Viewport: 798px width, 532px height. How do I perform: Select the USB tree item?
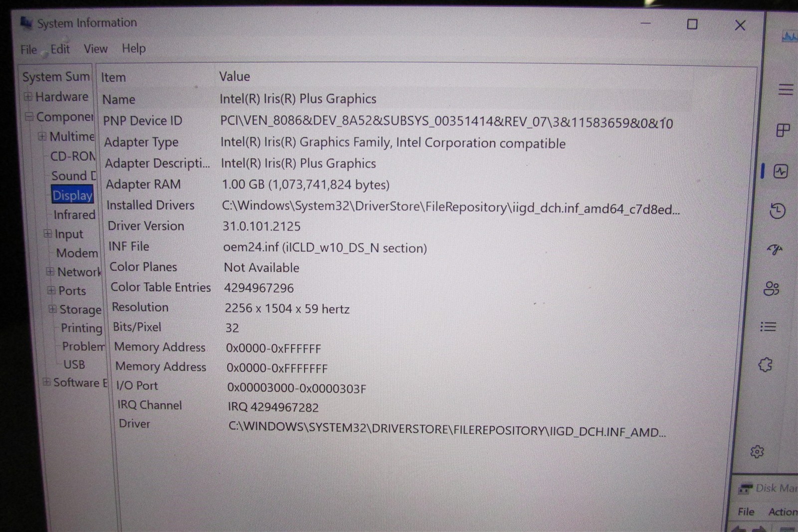pos(74,364)
